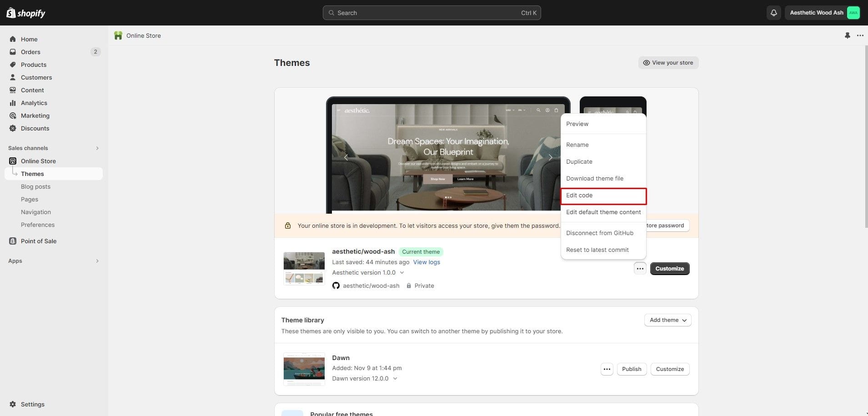This screenshot has width=868, height=416.
Task: Click the aesthetic/wood-ash theme thumbnail
Action: pos(304,268)
